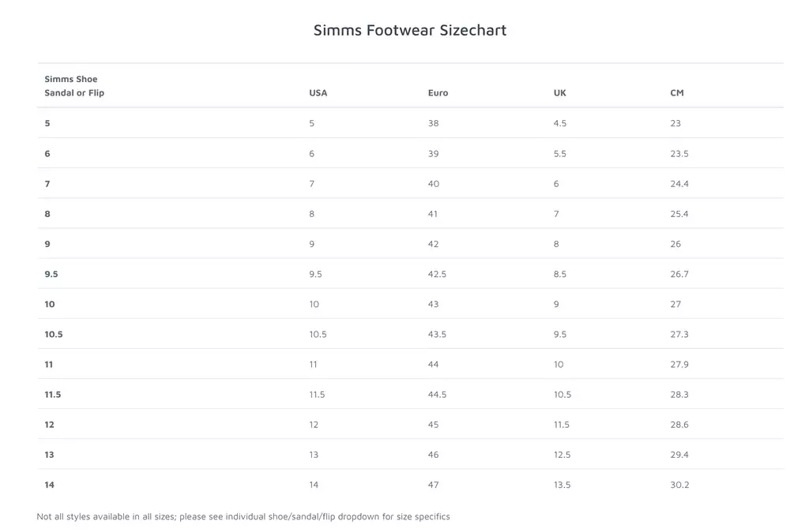Select the UK column header
Image resolution: width=790 pixels, height=532 pixels.
pyautogui.click(x=560, y=92)
